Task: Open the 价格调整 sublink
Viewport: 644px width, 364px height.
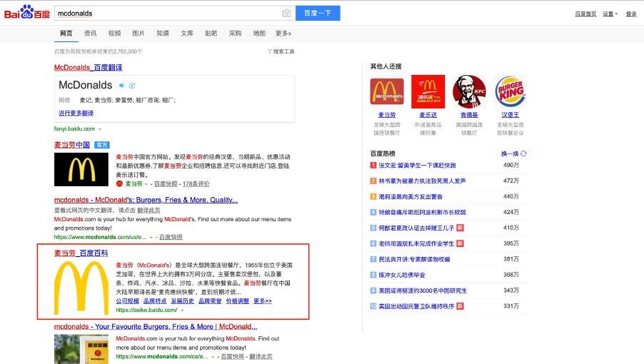Action: (237, 300)
